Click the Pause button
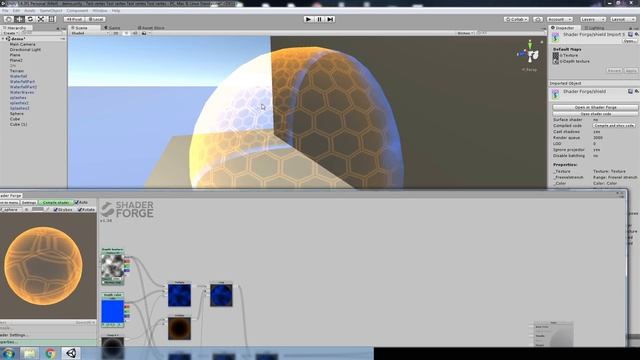Screen dimensions: 640x360 [x=319, y=19]
